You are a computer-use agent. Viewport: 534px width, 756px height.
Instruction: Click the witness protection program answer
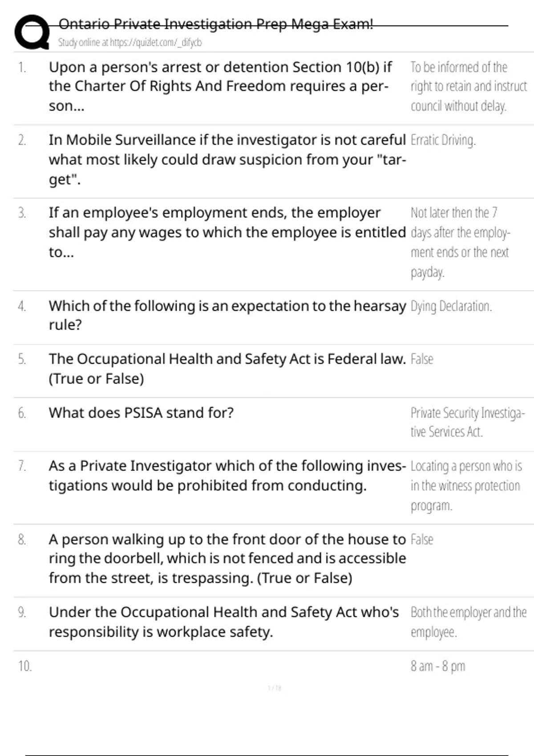click(465, 486)
